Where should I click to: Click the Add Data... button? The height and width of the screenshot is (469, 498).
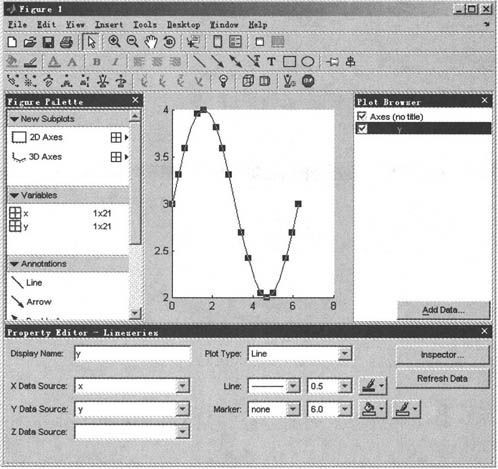click(443, 310)
